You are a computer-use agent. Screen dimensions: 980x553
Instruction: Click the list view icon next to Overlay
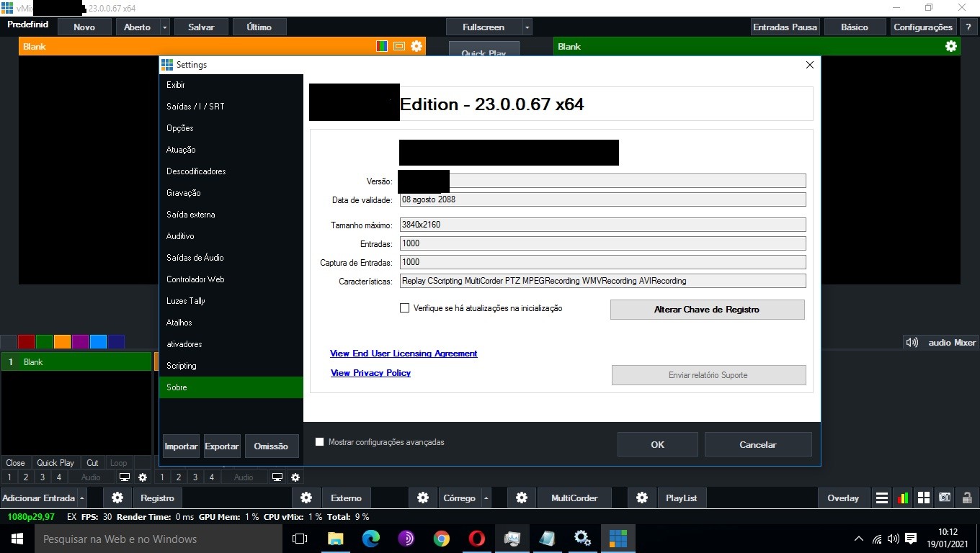pos(881,498)
